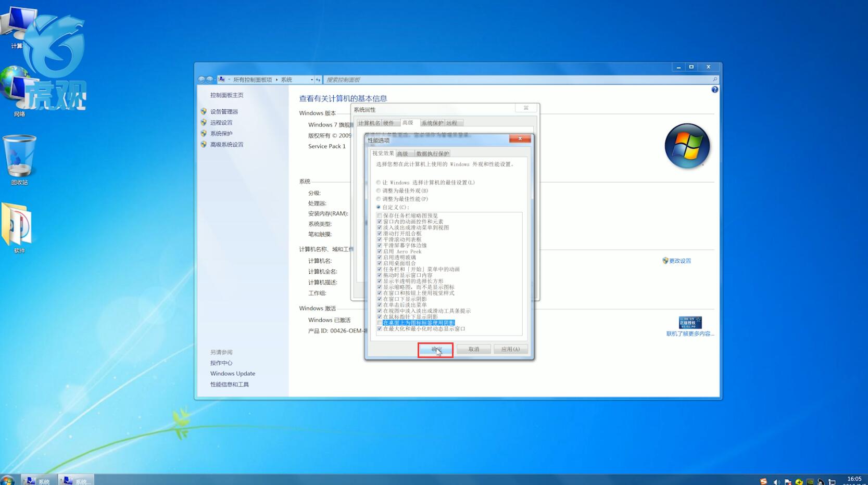Expand breadcrumb arrow after 所有控制面板项
The height and width of the screenshot is (485, 868).
point(276,80)
